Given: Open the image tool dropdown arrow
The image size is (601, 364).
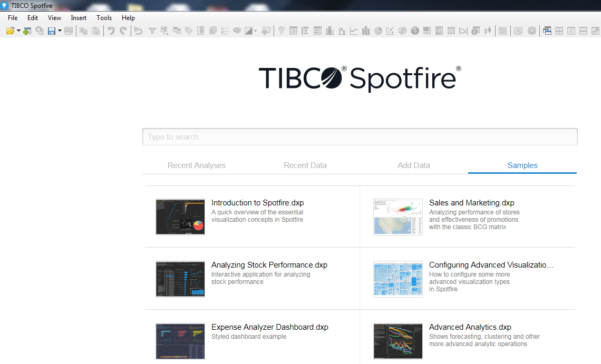Looking at the screenshot, I should 255,31.
